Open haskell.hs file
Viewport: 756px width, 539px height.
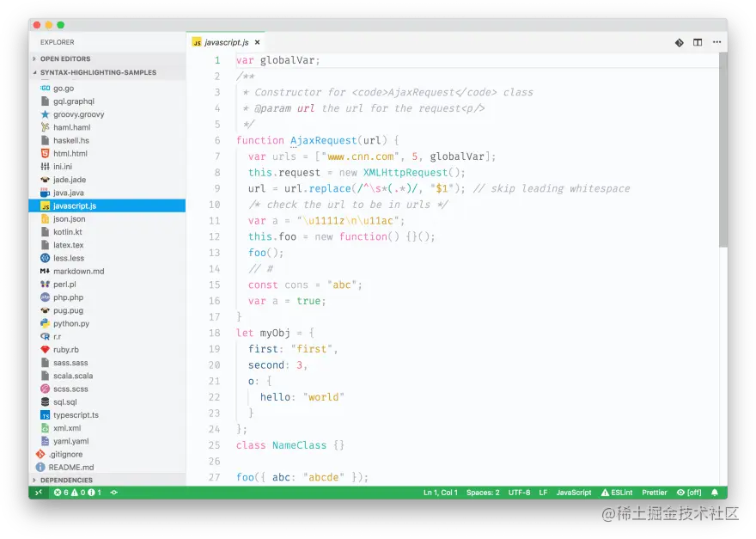107,140
